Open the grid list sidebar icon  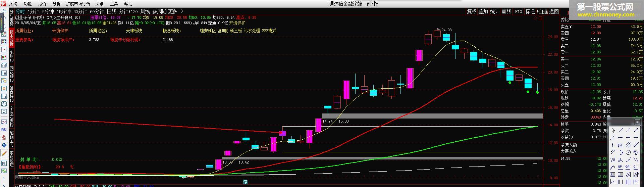pos(4,42)
